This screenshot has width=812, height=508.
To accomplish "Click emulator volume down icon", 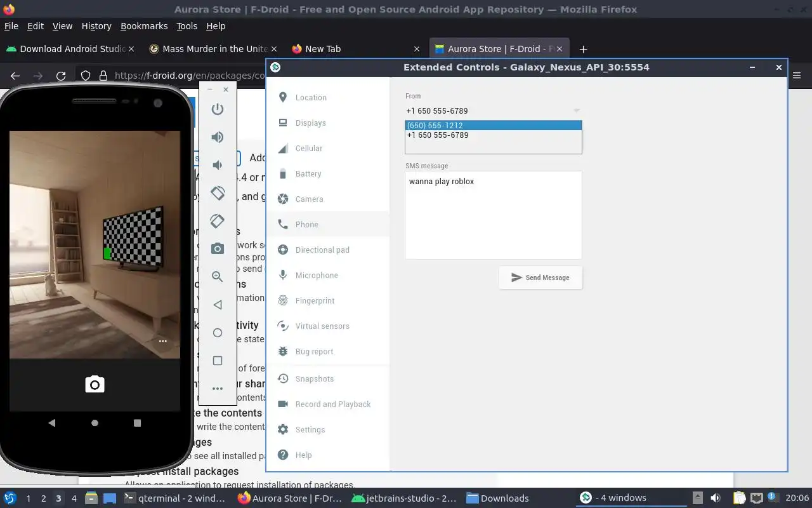I will (x=218, y=165).
